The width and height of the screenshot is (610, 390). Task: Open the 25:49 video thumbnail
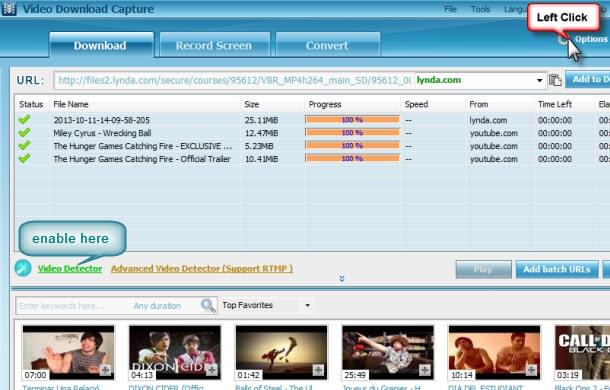click(388, 353)
